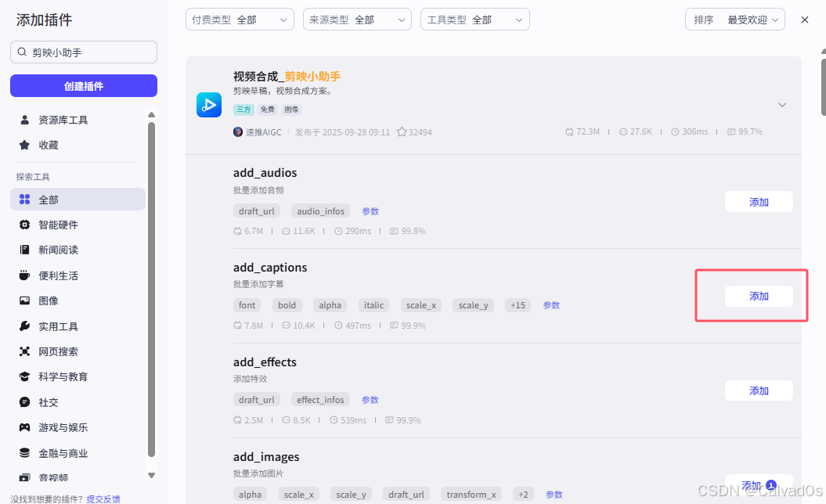Click the 网页搜索 icon
This screenshot has height=504, width=826.
coord(24,351)
